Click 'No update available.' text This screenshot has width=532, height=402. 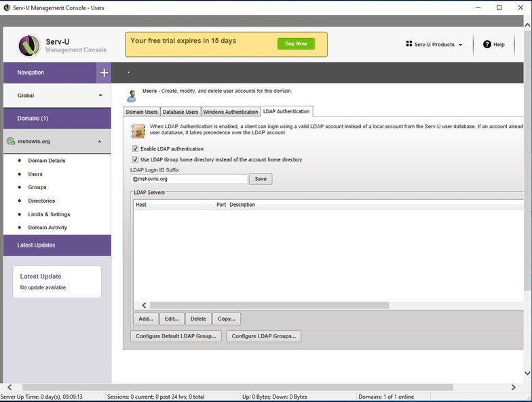coord(43,287)
